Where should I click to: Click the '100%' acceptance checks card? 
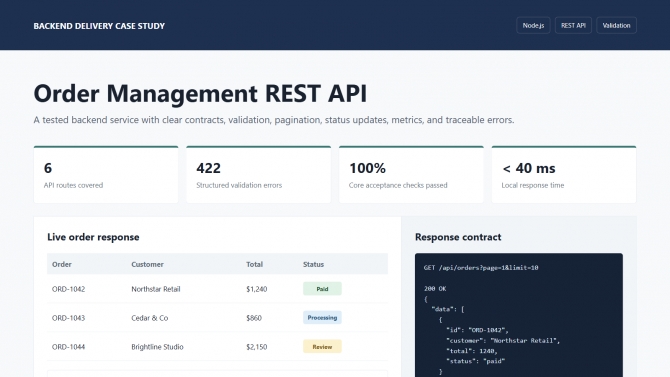coord(411,175)
